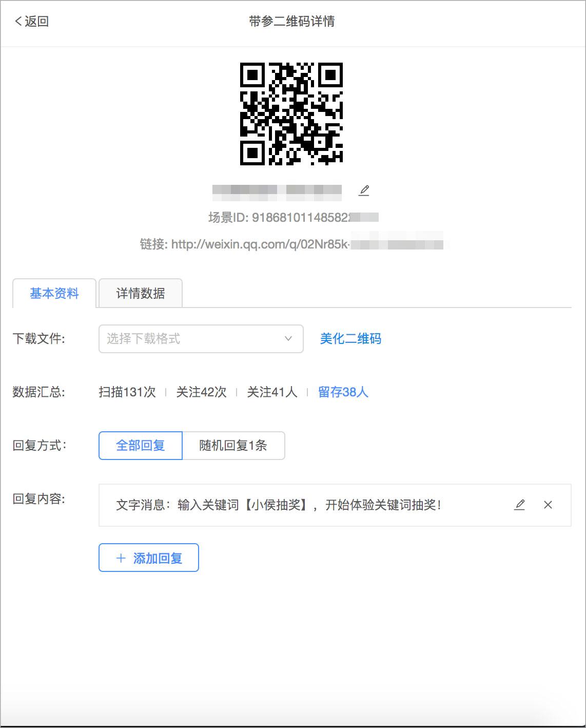586x728 pixels.
Task: Select the 全部回复 reply mode
Action: click(141, 445)
